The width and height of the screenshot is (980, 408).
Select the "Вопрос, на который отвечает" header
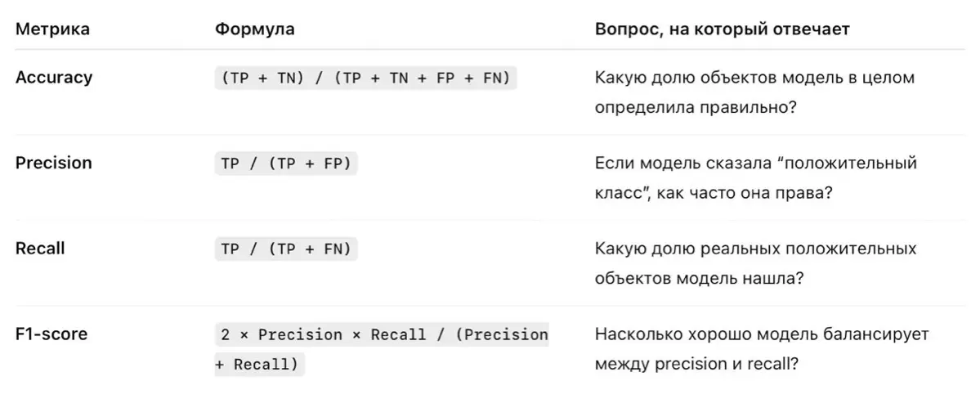pos(723,29)
